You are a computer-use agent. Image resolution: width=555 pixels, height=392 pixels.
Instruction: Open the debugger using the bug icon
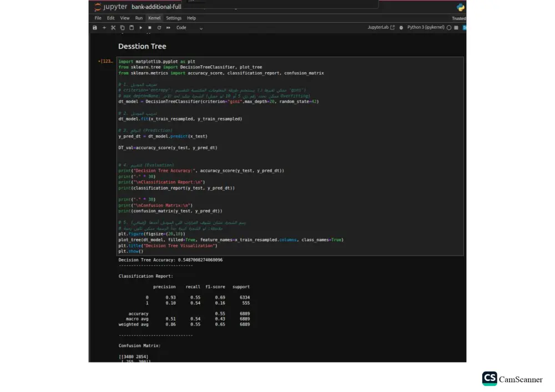click(x=401, y=27)
